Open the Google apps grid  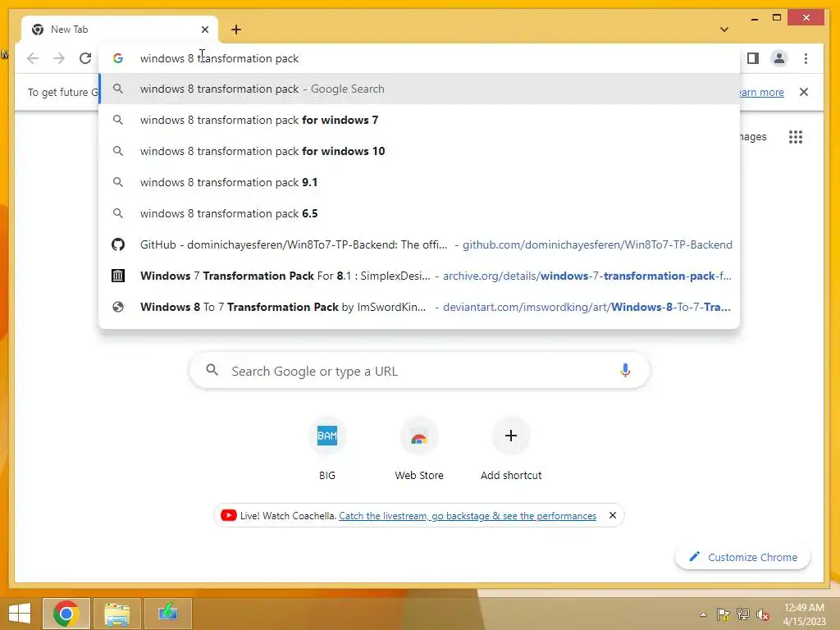[796, 137]
